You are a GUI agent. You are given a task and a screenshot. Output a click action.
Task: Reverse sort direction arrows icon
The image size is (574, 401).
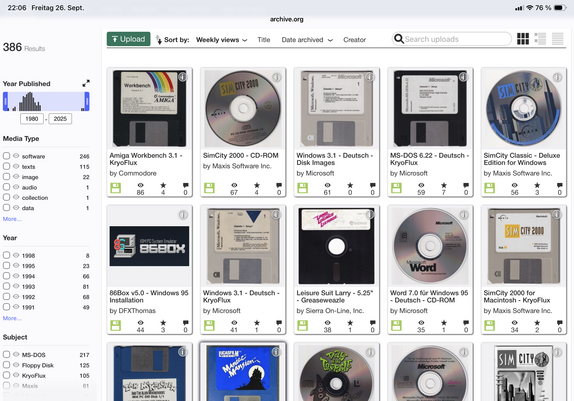pos(159,40)
